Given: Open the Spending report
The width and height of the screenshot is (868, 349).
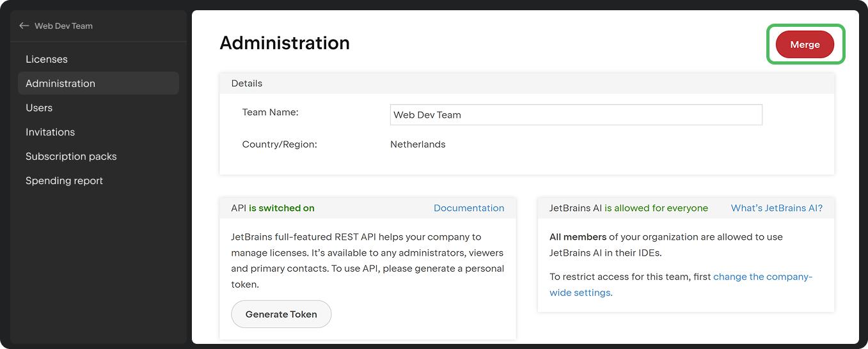Looking at the screenshot, I should [64, 181].
